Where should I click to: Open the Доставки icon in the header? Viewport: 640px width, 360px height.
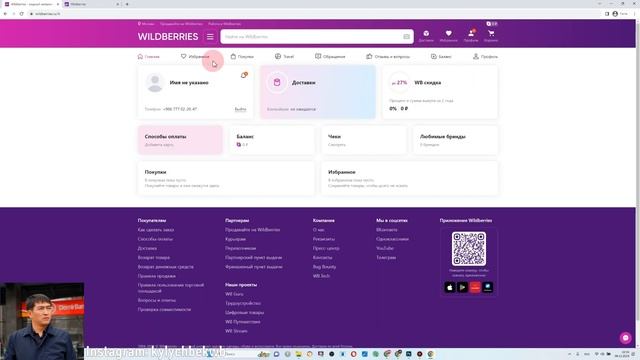tap(426, 36)
